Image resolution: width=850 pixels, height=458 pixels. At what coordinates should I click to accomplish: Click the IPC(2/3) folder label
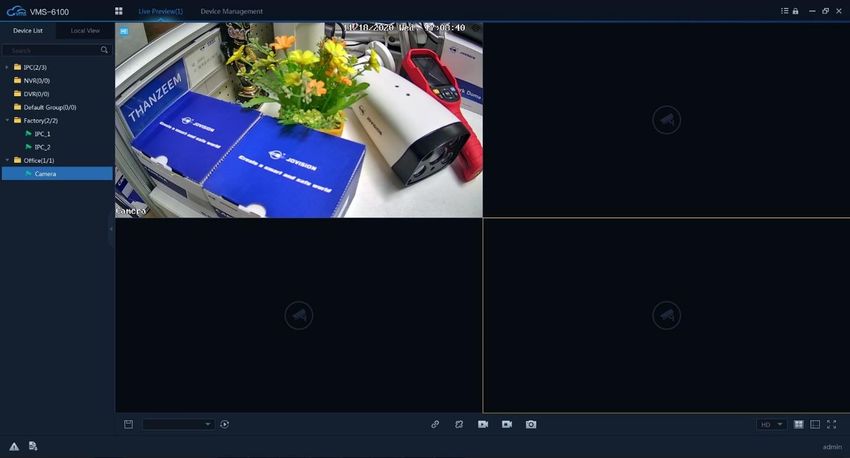pyautogui.click(x=35, y=67)
